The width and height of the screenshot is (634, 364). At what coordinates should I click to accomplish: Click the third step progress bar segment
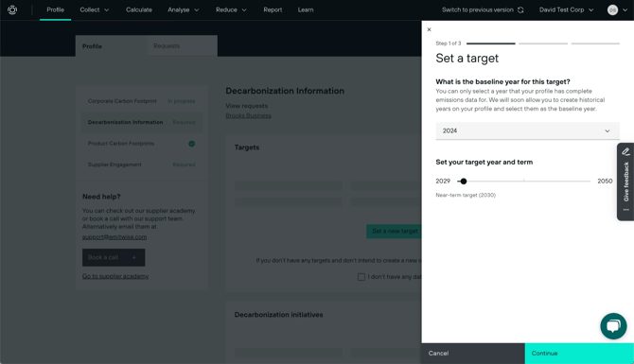(595, 43)
